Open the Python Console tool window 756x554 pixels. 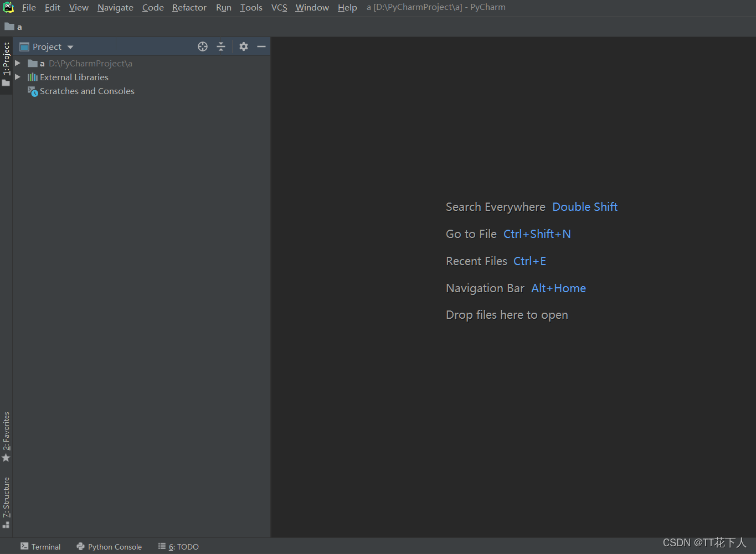click(109, 546)
